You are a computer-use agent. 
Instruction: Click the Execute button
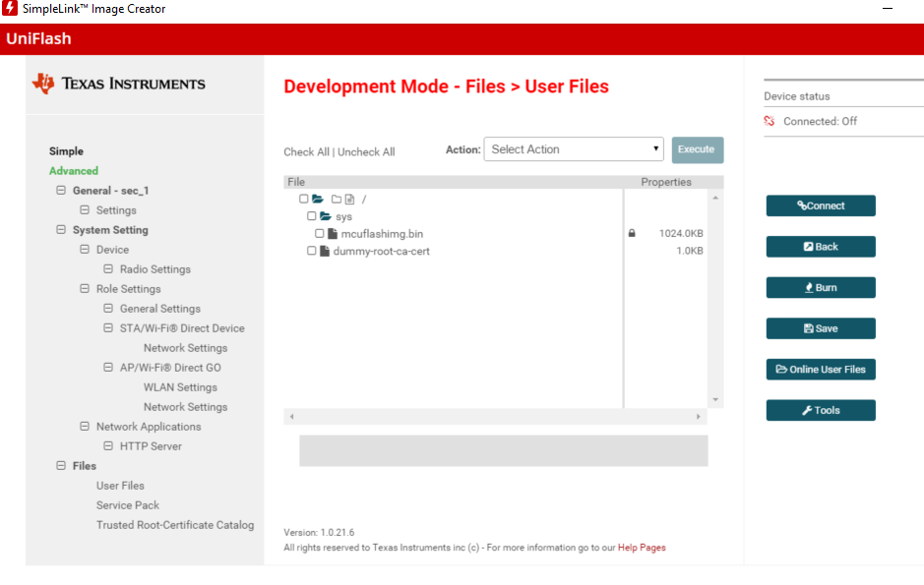click(x=697, y=149)
